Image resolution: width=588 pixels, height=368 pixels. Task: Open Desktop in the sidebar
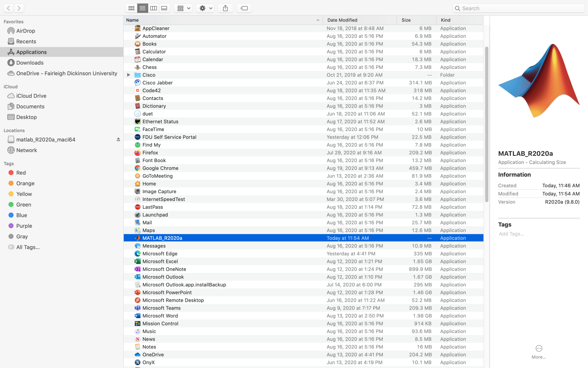tap(62, 117)
